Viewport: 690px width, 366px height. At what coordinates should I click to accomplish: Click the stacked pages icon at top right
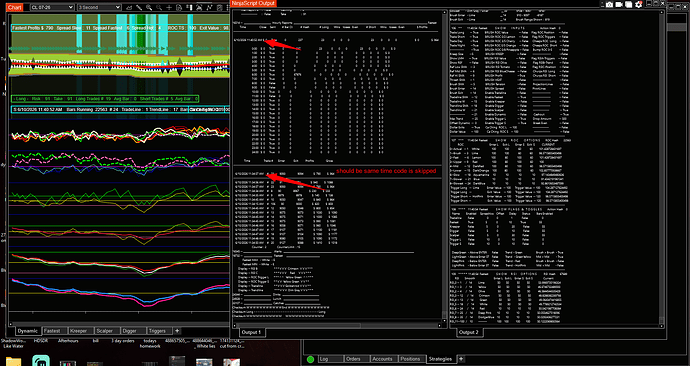tap(629, 4)
